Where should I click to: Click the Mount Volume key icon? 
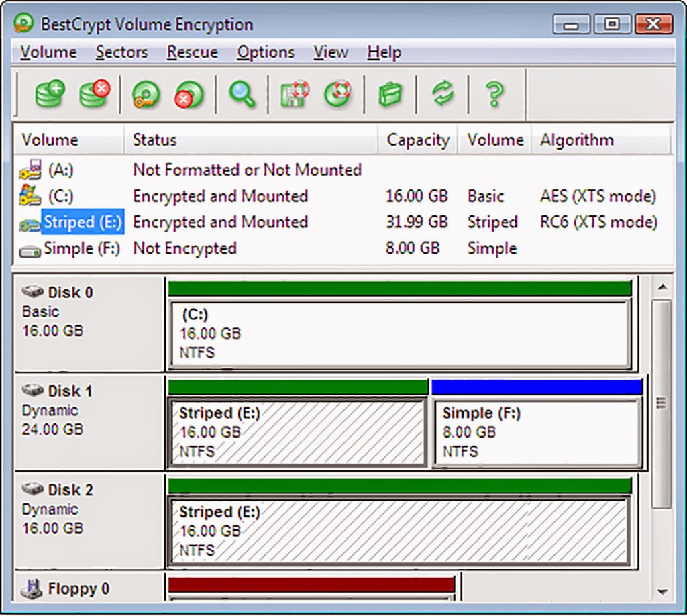(146, 94)
